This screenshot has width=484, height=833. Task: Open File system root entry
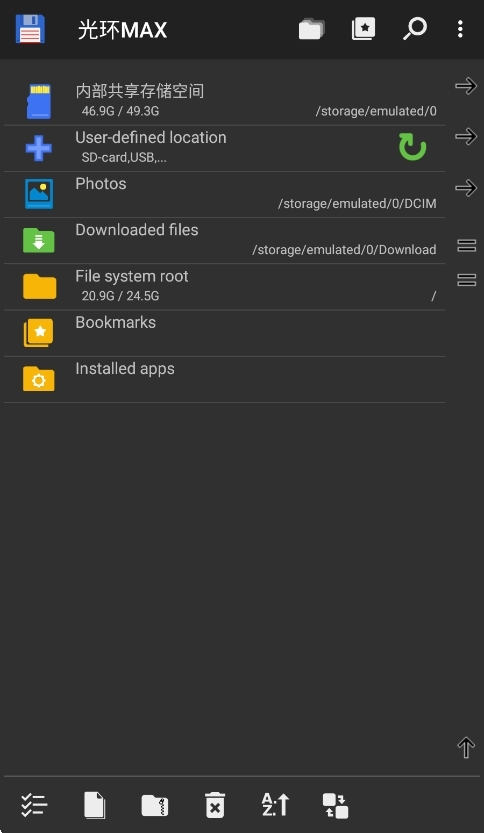click(x=224, y=286)
